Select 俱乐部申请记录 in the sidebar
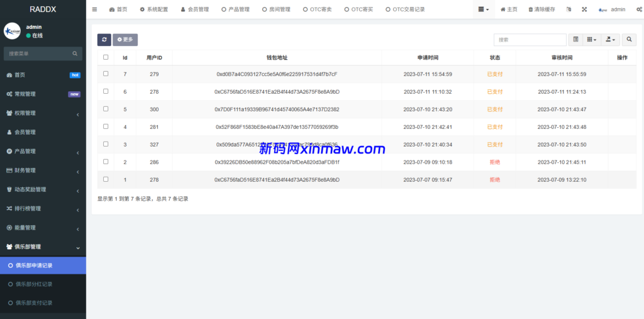The width and height of the screenshot is (644, 319). pyautogui.click(x=43, y=266)
